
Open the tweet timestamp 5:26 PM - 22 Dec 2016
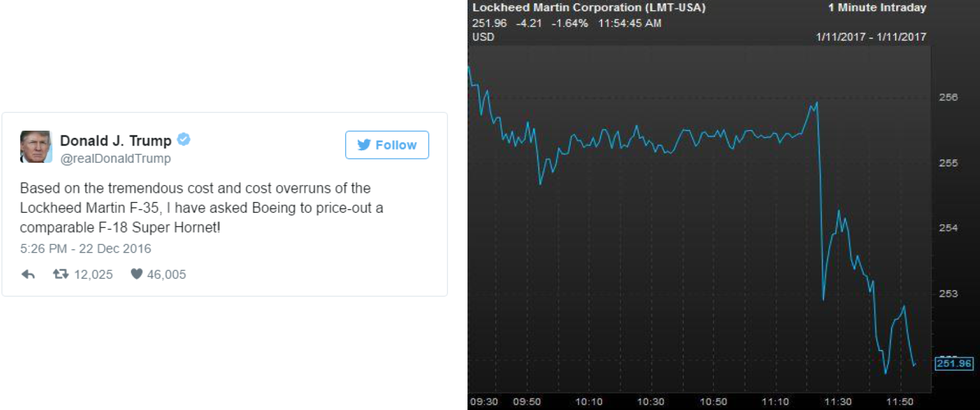coord(86,248)
